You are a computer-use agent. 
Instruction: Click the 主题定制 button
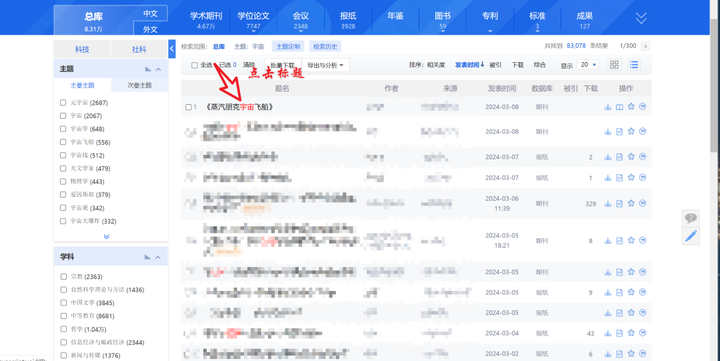coord(288,46)
